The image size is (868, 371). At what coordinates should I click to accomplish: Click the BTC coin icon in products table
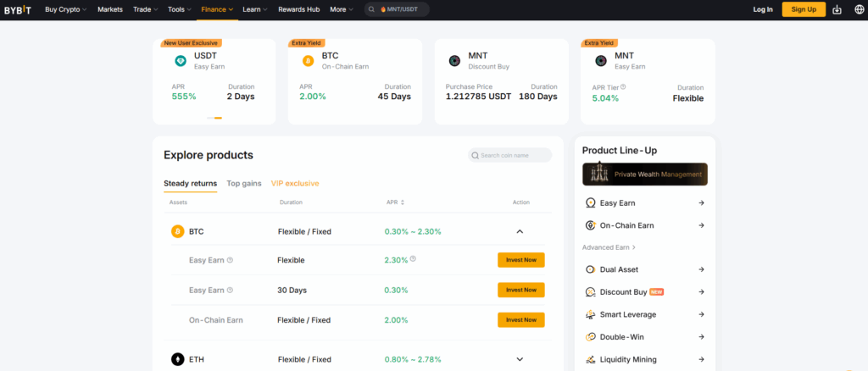tap(177, 231)
